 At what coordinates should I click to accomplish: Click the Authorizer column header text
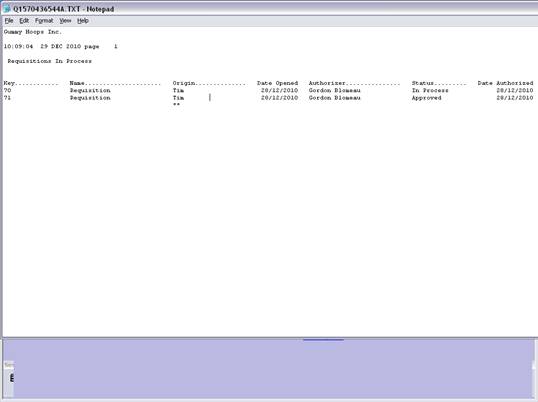(x=327, y=83)
